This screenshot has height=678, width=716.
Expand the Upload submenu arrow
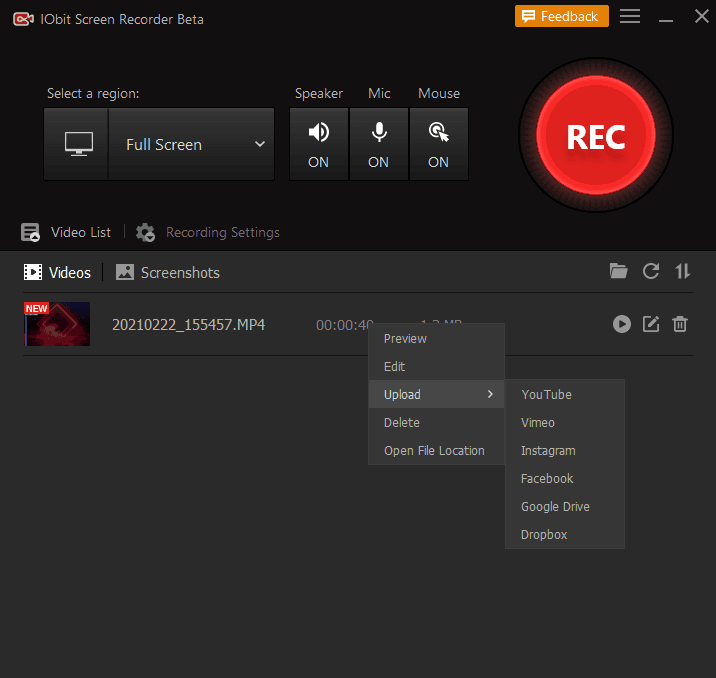coord(490,394)
